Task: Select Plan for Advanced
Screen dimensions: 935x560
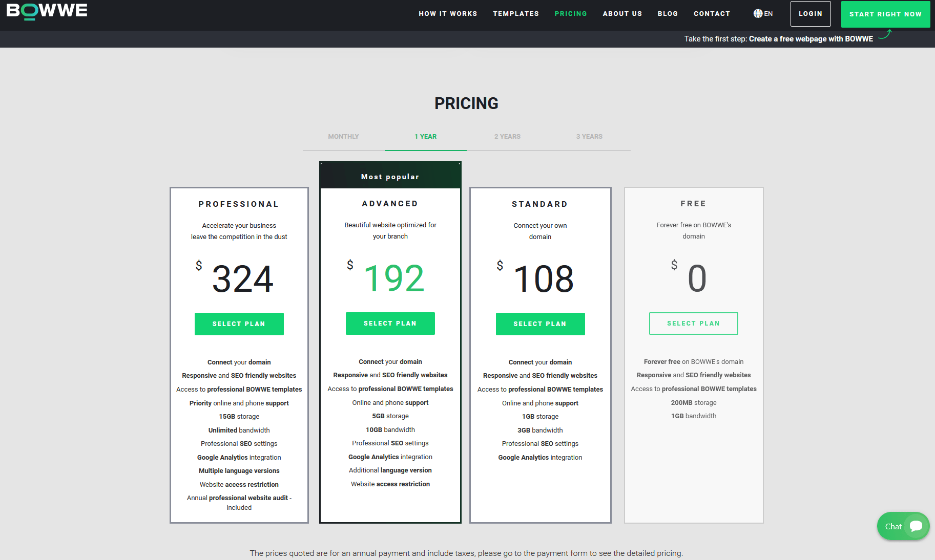Action: click(x=390, y=324)
